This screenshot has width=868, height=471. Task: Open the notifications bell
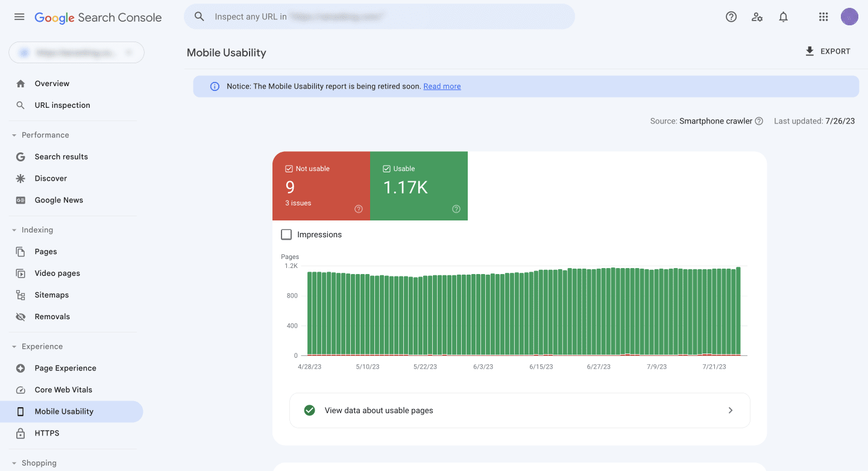point(783,17)
